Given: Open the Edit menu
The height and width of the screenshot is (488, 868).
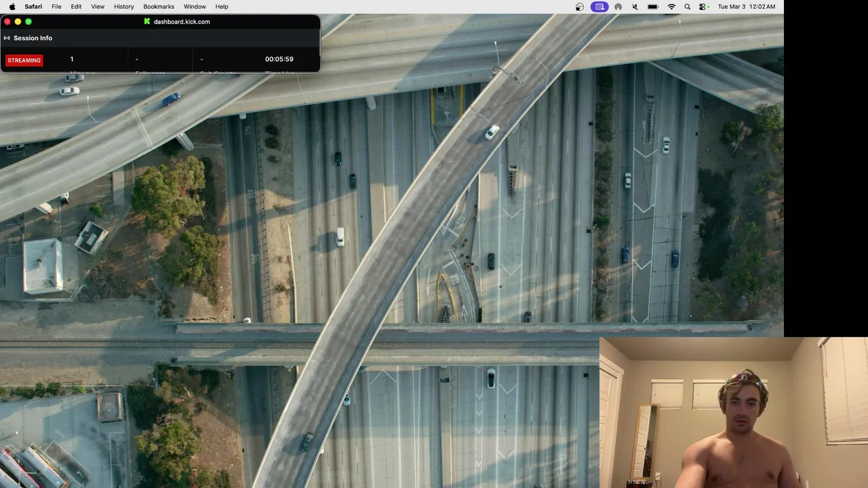Looking at the screenshot, I should (x=76, y=7).
